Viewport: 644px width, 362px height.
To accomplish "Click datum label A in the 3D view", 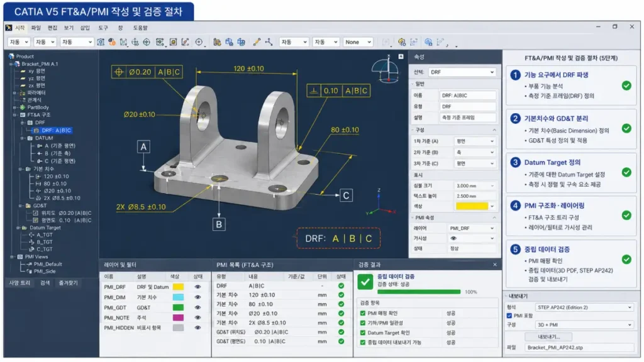I will pos(143,147).
